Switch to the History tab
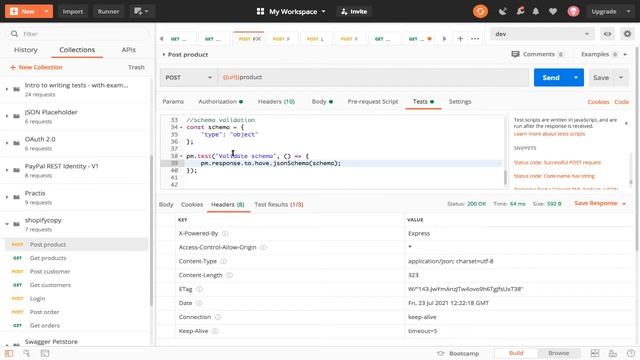This screenshot has width=640, height=360. tap(26, 50)
